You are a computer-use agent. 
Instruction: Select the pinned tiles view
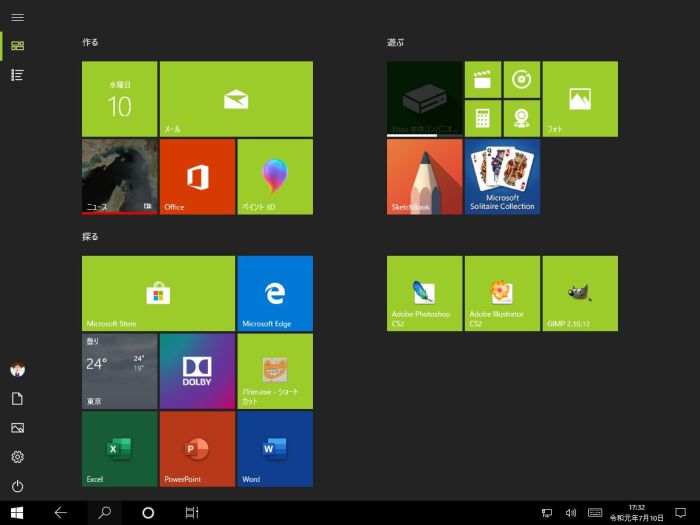pos(17,45)
